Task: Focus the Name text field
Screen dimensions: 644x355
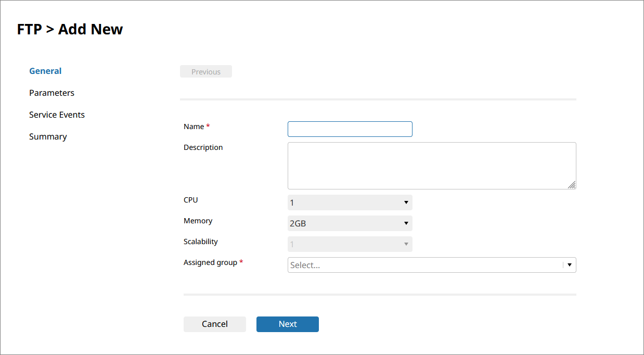Action: coord(350,129)
